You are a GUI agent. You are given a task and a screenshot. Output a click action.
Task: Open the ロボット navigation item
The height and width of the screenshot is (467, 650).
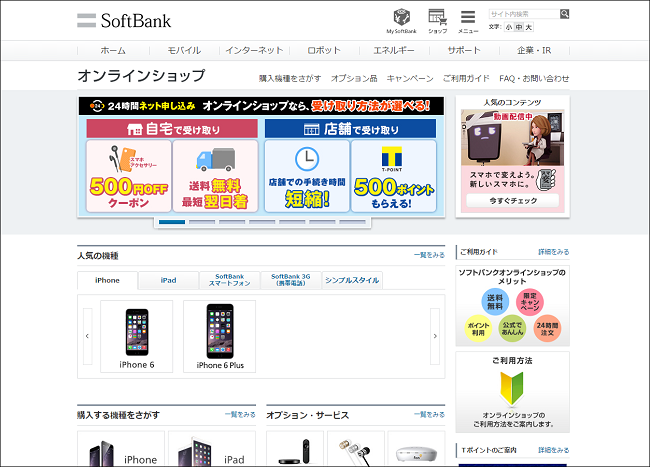point(324,51)
